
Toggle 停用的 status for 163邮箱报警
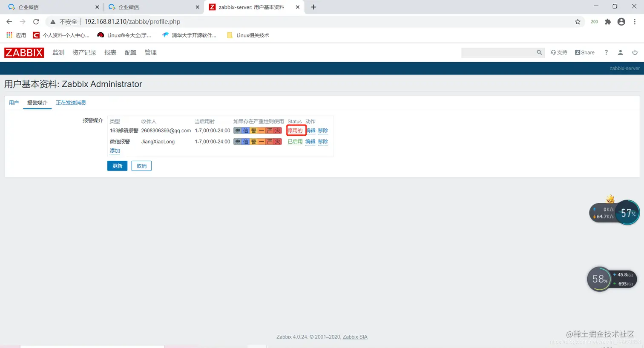[x=295, y=131]
